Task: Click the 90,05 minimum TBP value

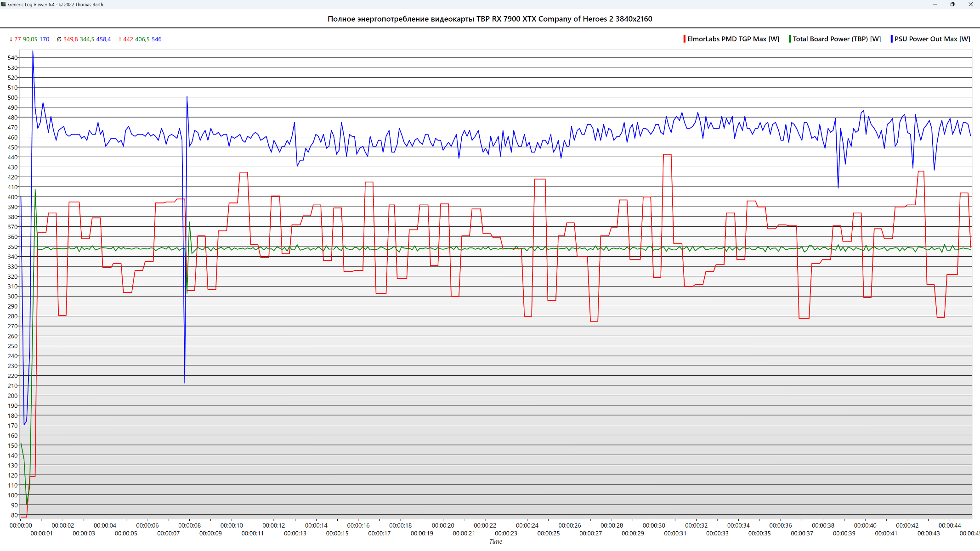Action: tap(30, 39)
